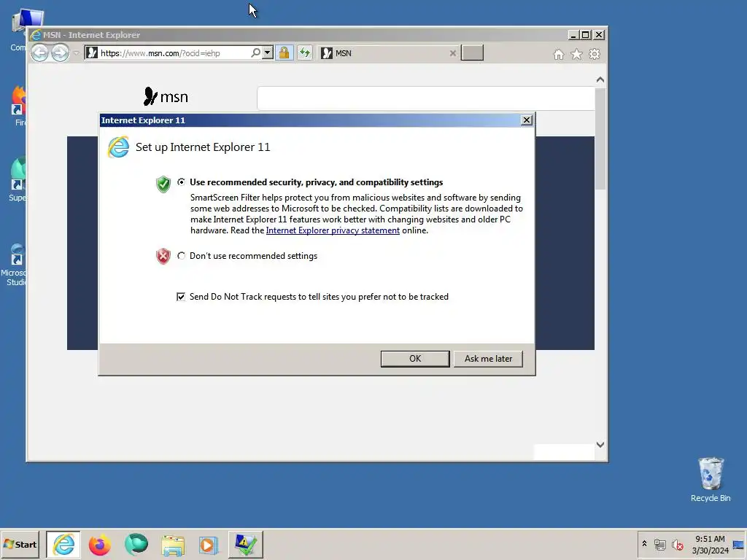747x560 pixels.
Task: Open Favorites star icon
Action: pyautogui.click(x=576, y=54)
